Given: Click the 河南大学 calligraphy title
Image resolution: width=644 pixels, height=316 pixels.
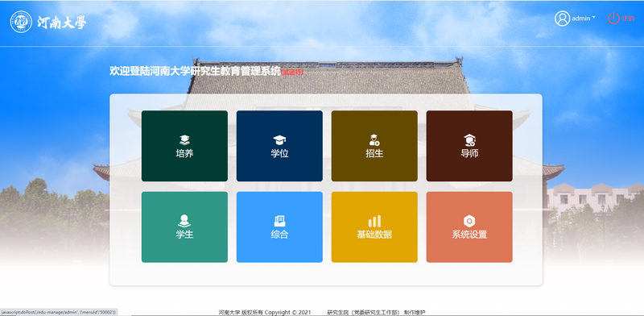Looking at the screenshot, I should point(62,23).
